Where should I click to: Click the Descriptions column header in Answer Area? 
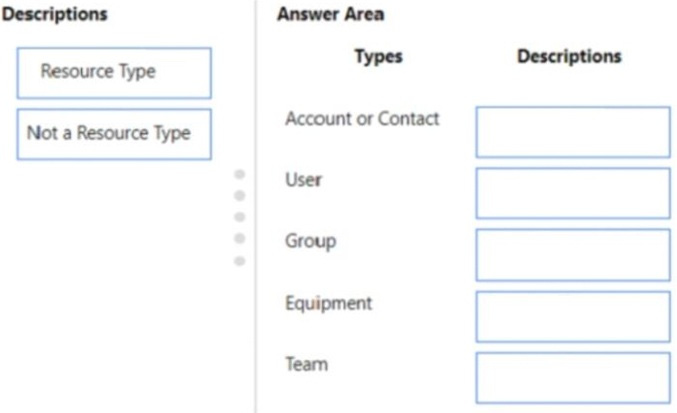569,57
